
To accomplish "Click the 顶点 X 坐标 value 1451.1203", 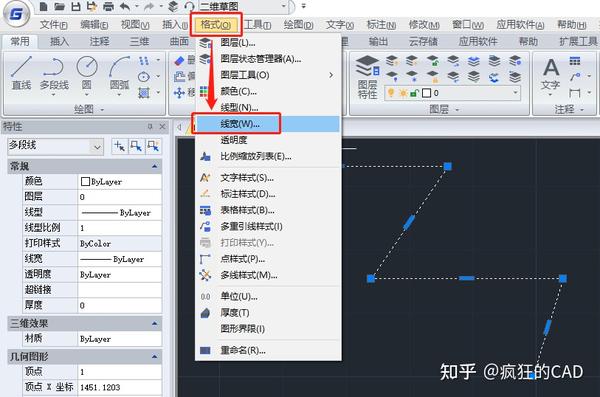I will (x=119, y=387).
